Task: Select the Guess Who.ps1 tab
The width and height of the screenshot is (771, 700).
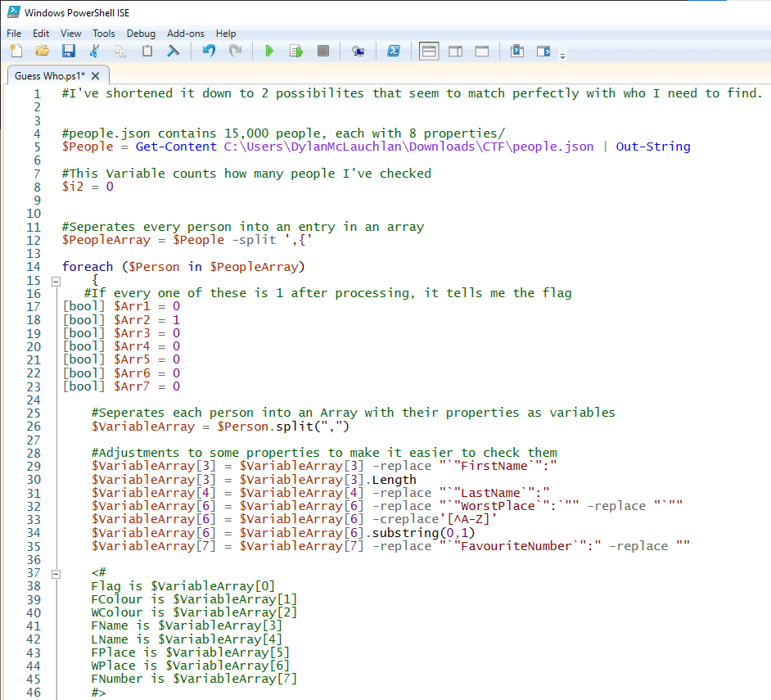Action: (x=50, y=76)
